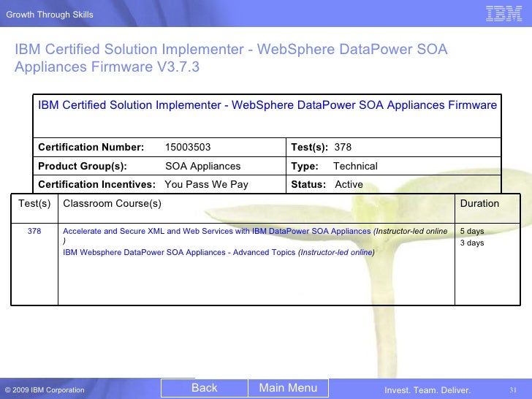Click the 'Duration' column header
Screen dimensions: 532x399
tap(479, 203)
